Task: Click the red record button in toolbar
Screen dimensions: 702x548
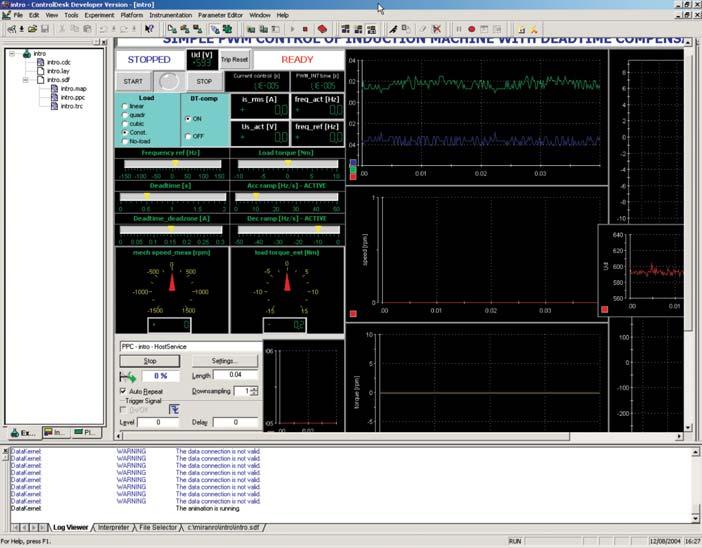Action: tap(470, 29)
